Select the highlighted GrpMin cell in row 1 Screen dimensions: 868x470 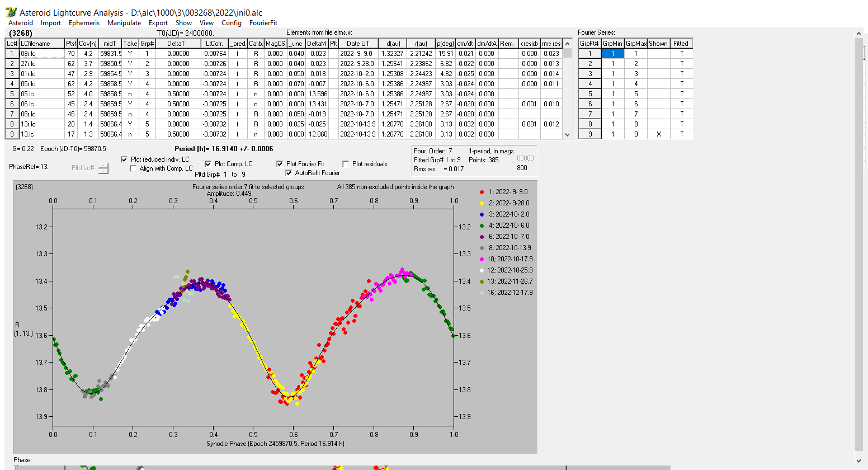[x=613, y=54]
